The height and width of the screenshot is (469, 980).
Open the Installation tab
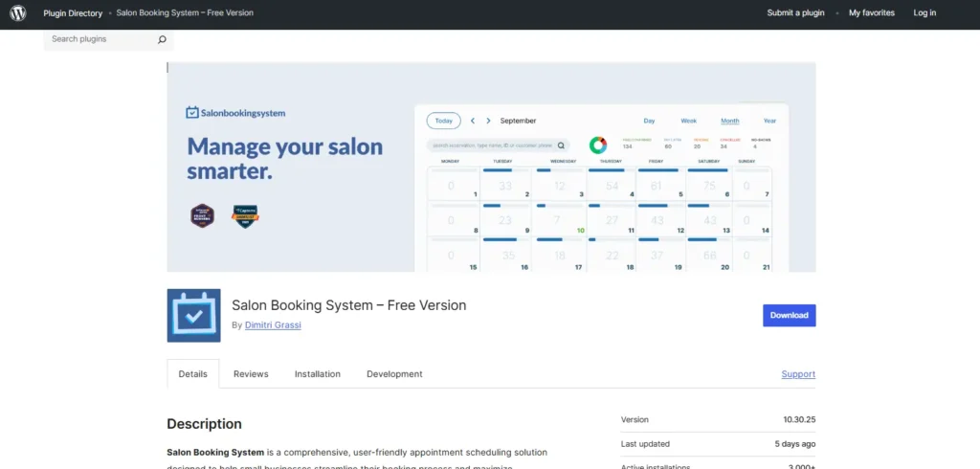[318, 374]
